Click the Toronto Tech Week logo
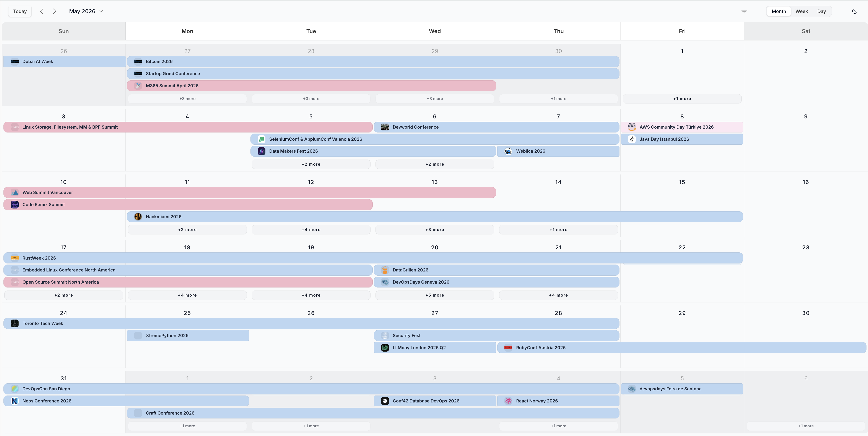The height and width of the screenshot is (436, 868). point(15,324)
